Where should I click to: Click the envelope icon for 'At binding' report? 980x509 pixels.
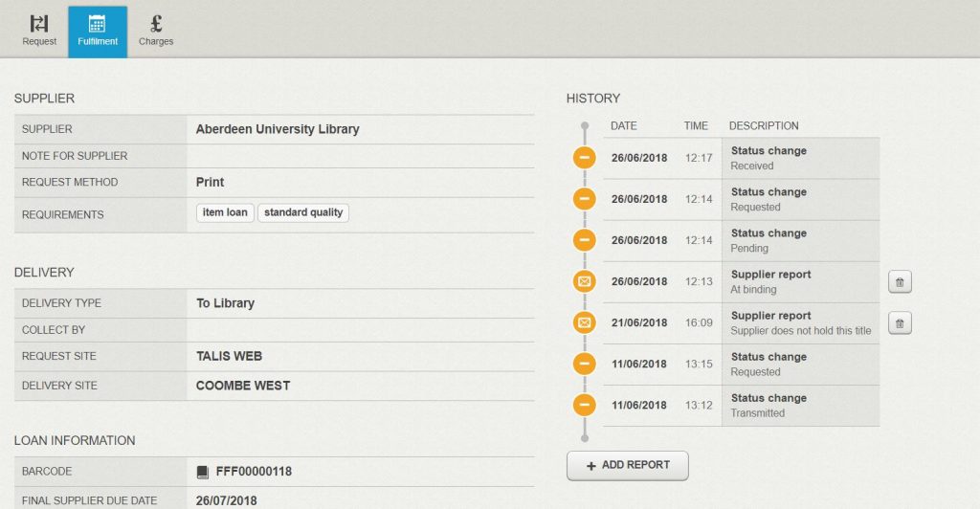point(585,281)
